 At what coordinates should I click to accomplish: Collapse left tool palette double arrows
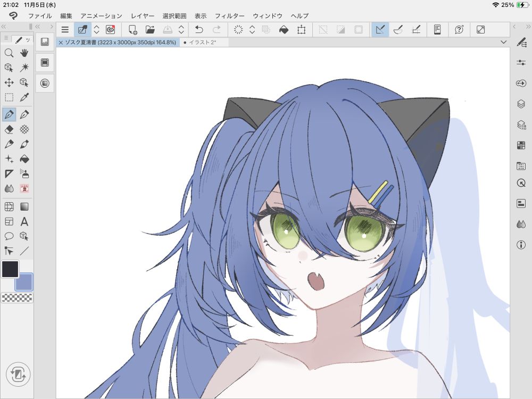coord(4,27)
